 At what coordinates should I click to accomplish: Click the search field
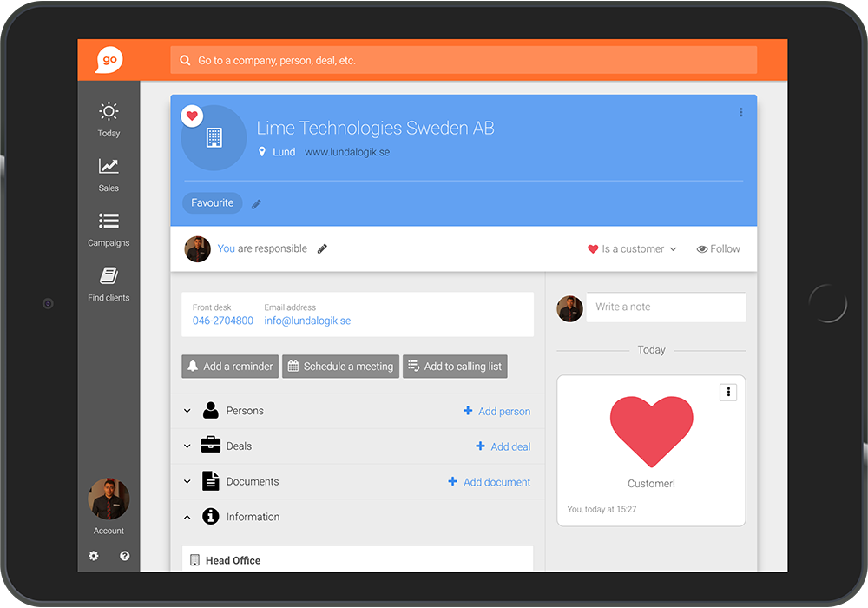tap(464, 60)
